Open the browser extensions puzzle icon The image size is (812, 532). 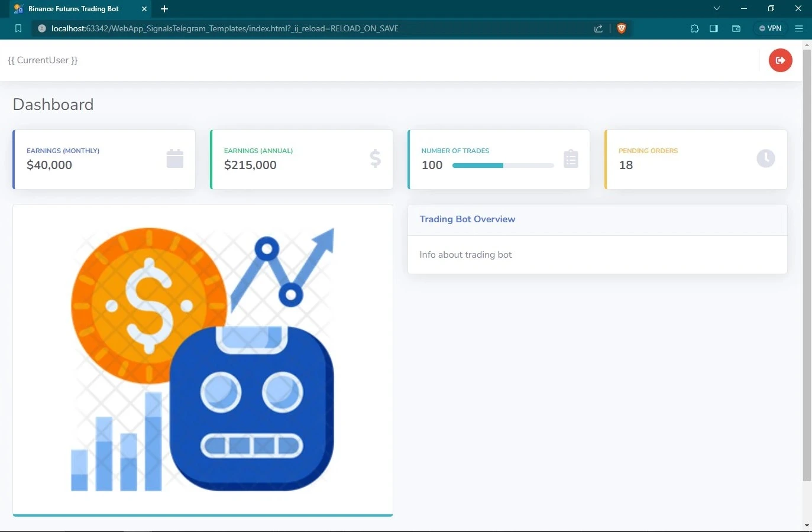(x=694, y=28)
